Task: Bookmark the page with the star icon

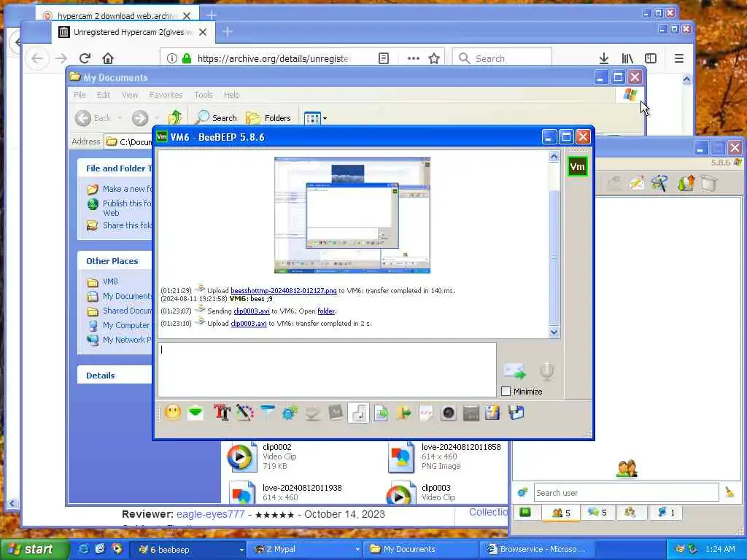Action: pos(433,58)
